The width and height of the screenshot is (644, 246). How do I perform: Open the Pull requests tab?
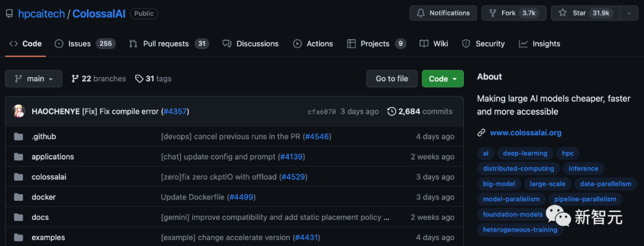[169, 43]
